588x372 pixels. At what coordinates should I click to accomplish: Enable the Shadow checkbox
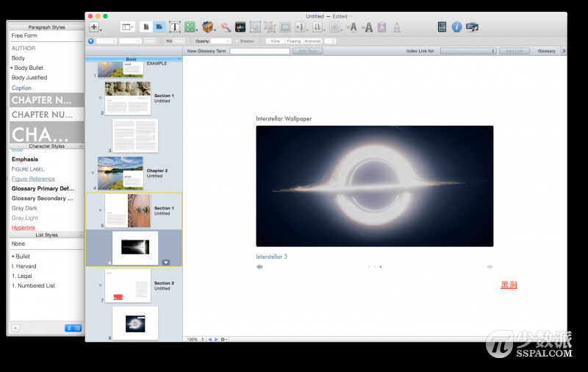(237, 41)
